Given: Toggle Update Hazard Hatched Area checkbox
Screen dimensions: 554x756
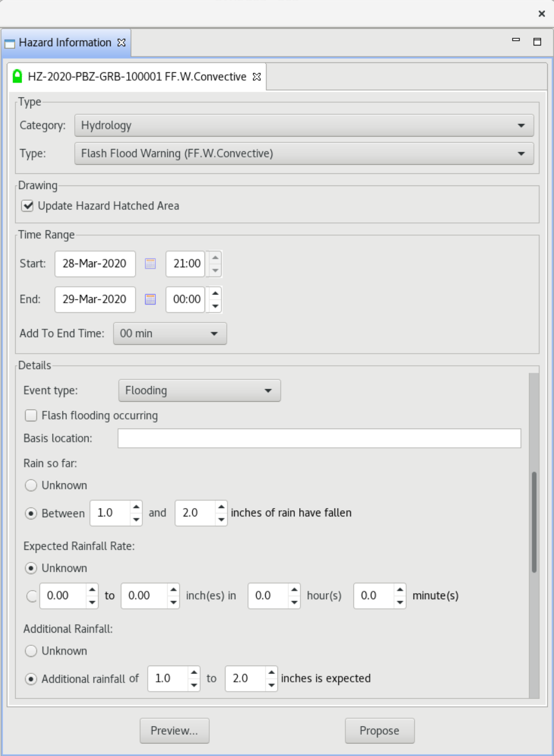Looking at the screenshot, I should point(27,205).
